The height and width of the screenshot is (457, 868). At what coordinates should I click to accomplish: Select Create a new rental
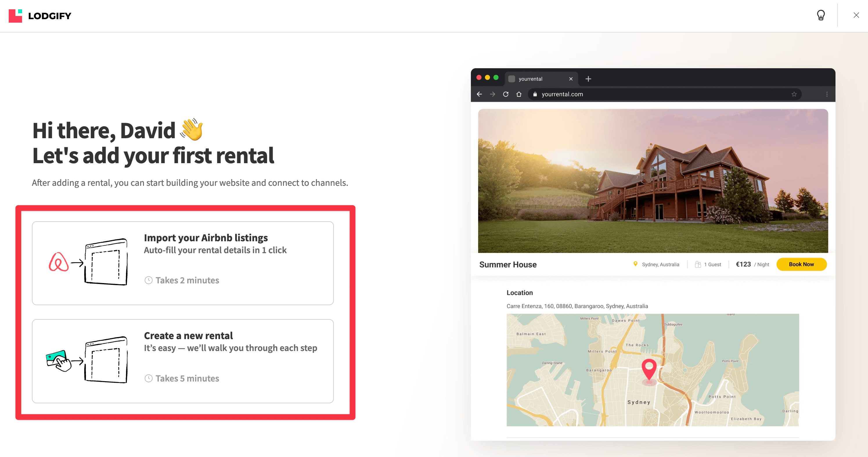tap(182, 361)
